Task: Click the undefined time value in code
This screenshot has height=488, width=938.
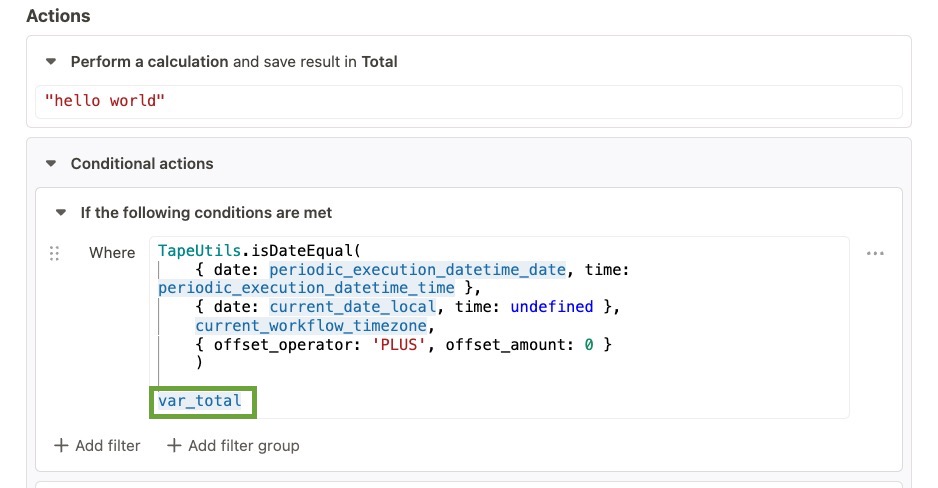Action: (x=551, y=307)
